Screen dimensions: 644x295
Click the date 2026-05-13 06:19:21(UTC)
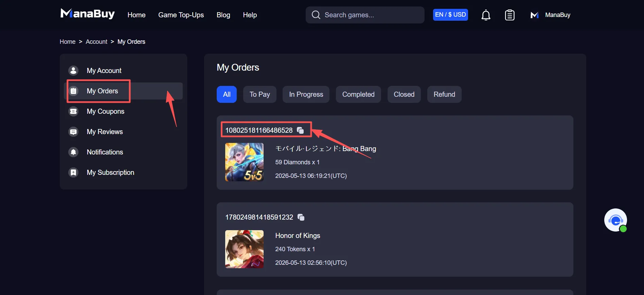pyautogui.click(x=311, y=176)
